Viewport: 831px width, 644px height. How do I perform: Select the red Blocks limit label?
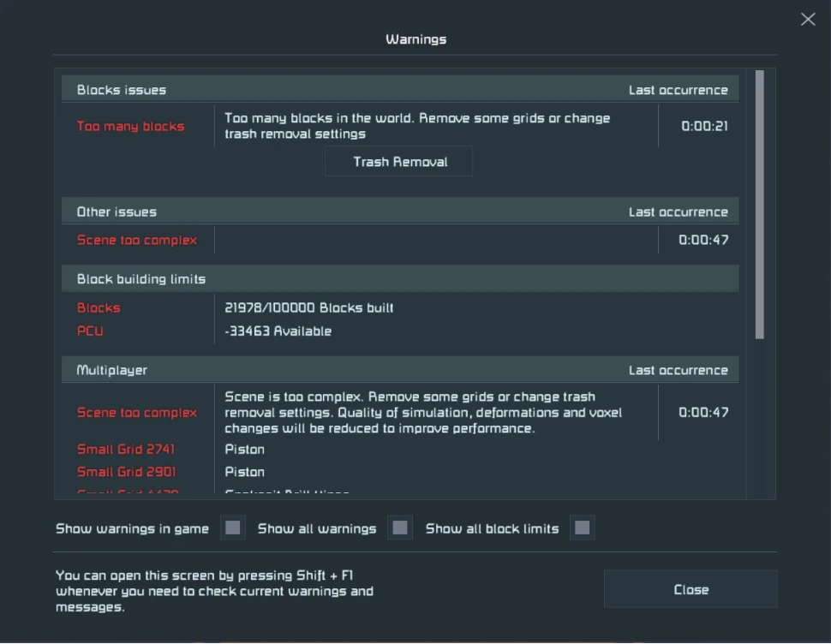(x=99, y=308)
